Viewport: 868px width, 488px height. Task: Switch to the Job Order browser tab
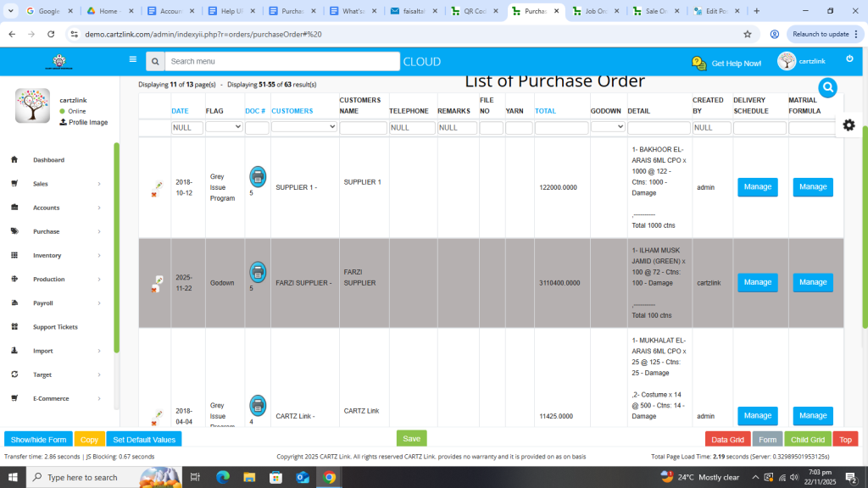600,11
